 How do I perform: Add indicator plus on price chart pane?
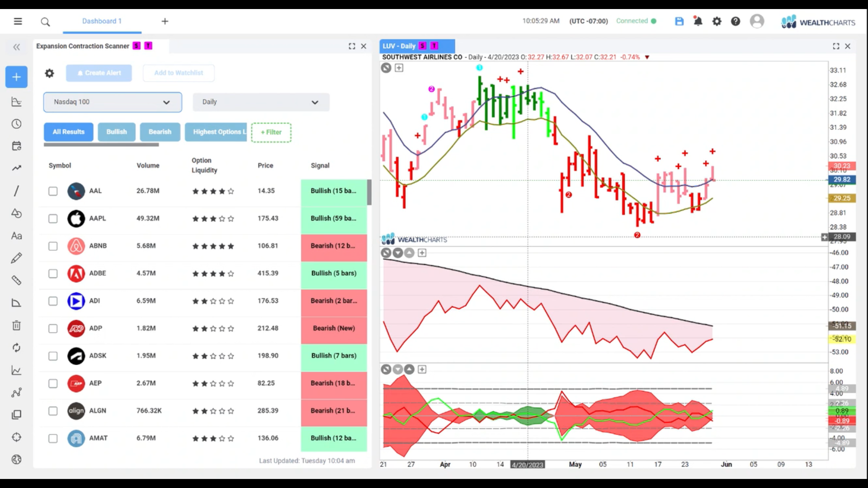click(x=399, y=68)
